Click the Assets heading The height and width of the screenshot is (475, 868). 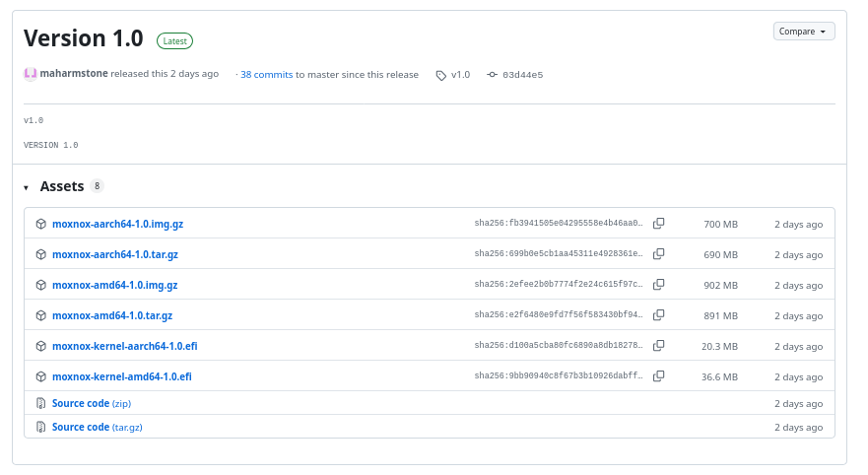[x=62, y=186]
